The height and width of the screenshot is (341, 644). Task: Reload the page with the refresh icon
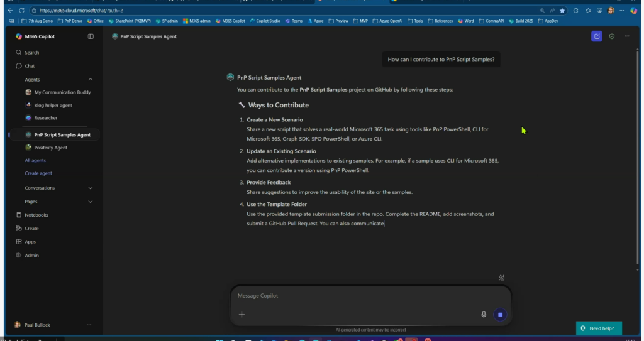21,10
